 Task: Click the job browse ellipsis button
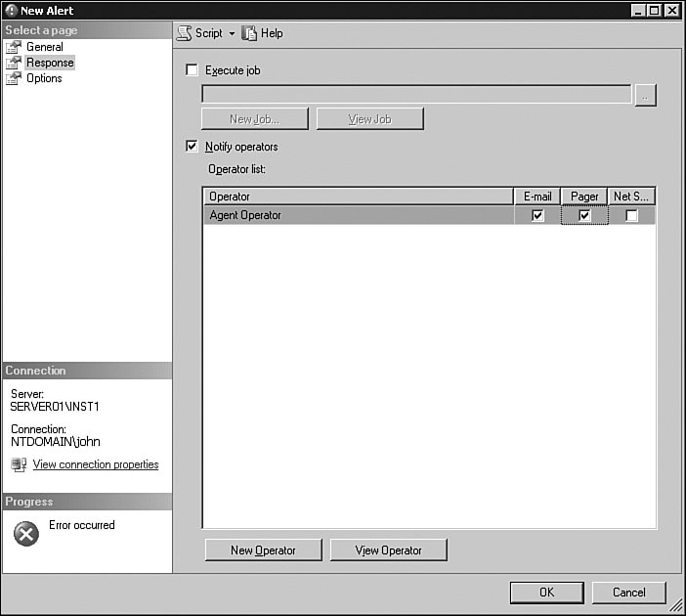pyautogui.click(x=645, y=95)
